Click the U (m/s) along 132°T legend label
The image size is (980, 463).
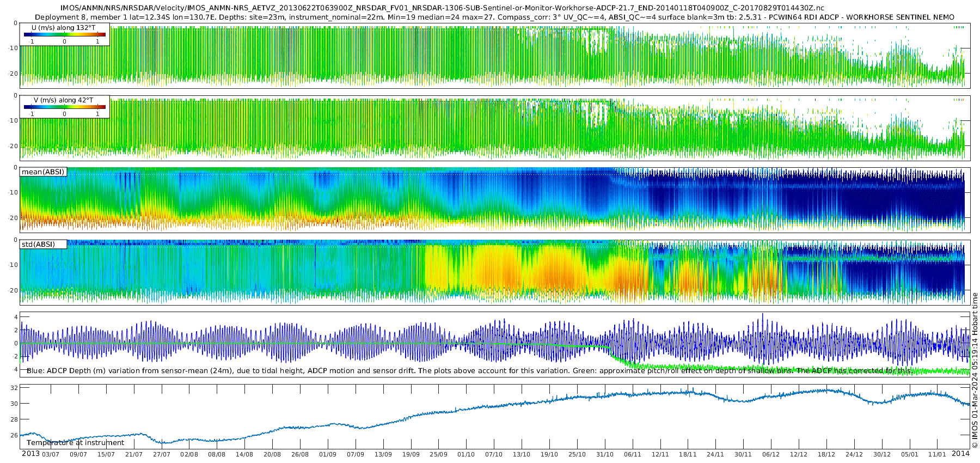click(63, 27)
